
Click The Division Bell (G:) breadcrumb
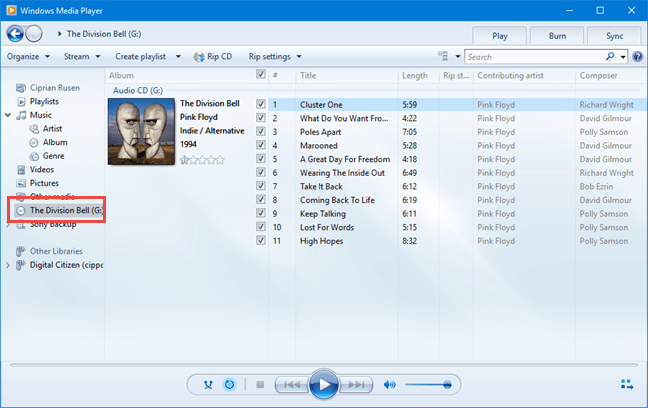pos(104,34)
